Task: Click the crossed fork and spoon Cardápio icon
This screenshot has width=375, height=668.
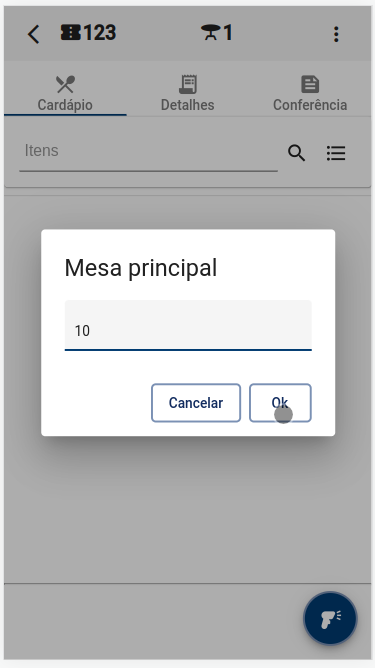Action: [65, 84]
